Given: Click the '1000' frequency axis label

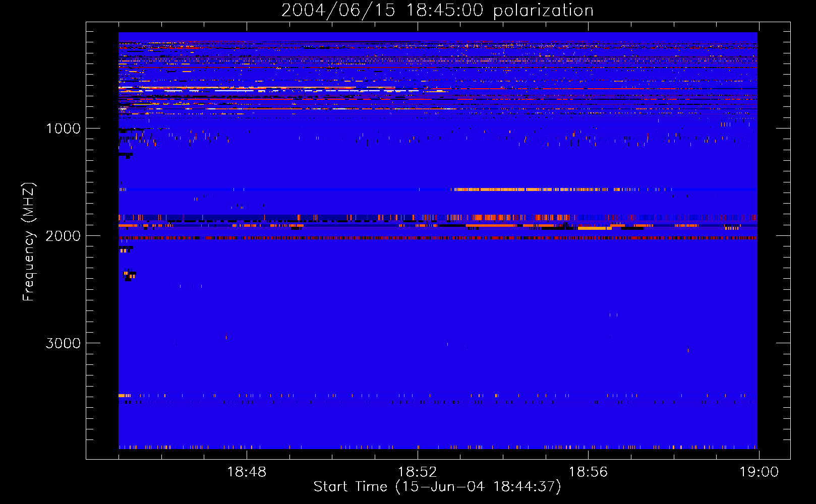Looking at the screenshot, I should tap(63, 129).
